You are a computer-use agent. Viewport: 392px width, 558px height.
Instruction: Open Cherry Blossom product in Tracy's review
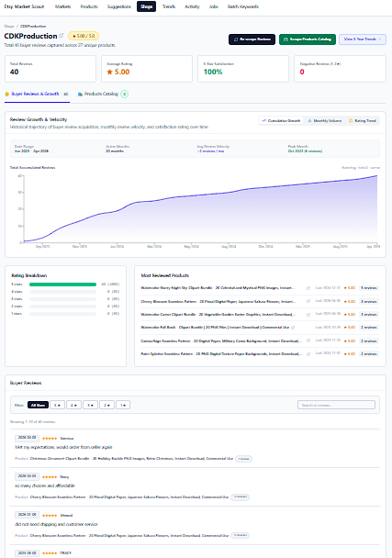[x=129, y=497]
